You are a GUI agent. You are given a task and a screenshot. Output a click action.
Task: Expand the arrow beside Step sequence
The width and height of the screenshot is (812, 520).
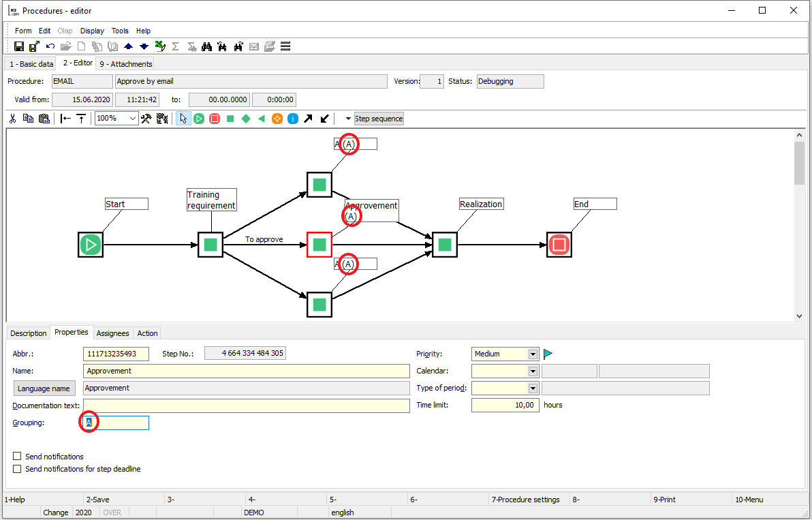(348, 119)
